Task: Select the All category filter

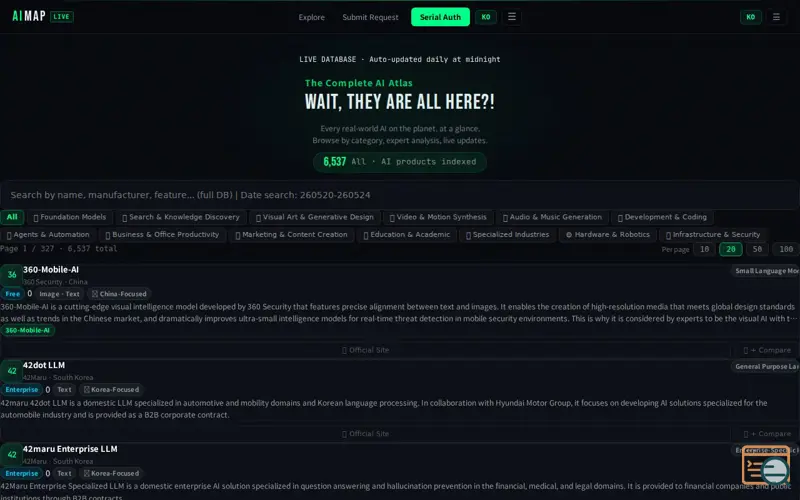Action: click(x=12, y=217)
